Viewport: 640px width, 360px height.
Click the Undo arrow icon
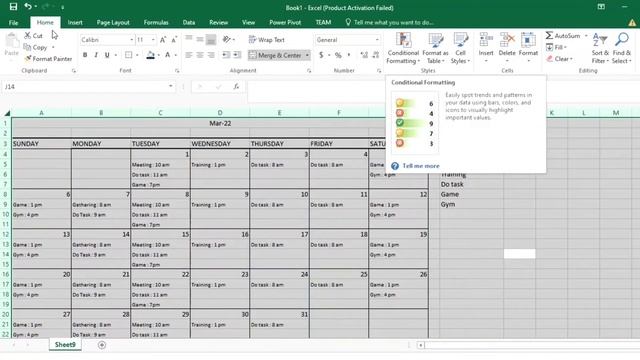click(x=28, y=7)
